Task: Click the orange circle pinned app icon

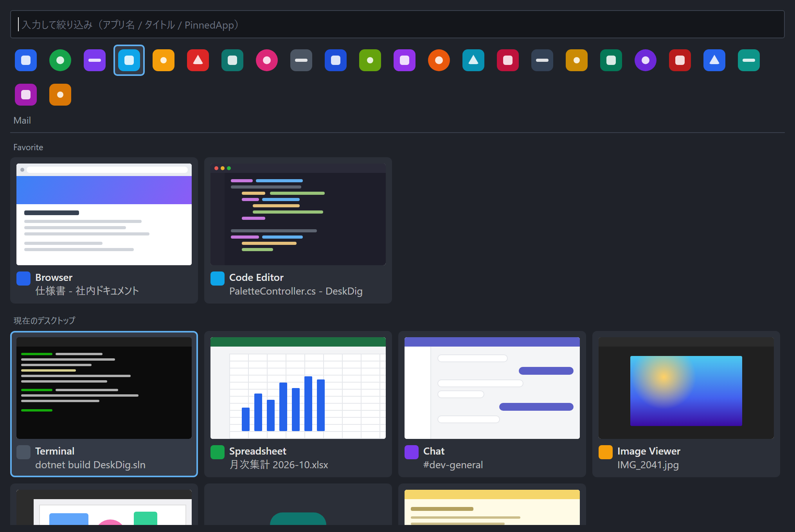Action: coord(439,60)
